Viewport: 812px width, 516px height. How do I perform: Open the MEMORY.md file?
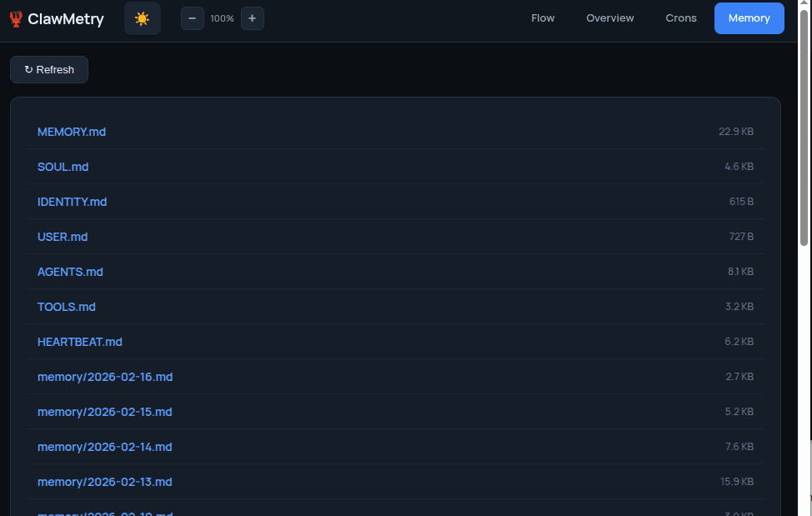(72, 132)
